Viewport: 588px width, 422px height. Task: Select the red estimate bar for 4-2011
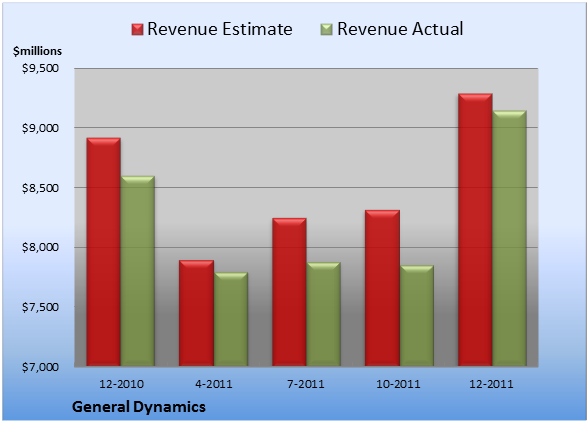tap(196, 313)
